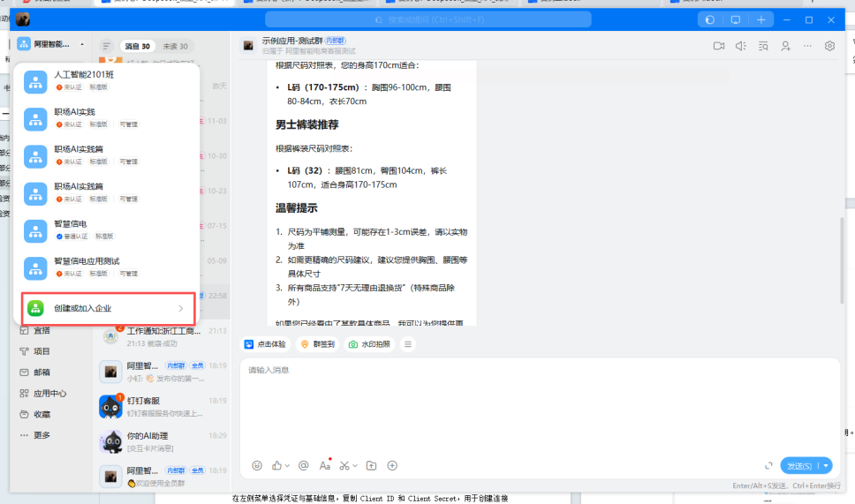Click the 可管理 tag under 职场AI实践
The width and height of the screenshot is (855, 504).
pos(129,124)
